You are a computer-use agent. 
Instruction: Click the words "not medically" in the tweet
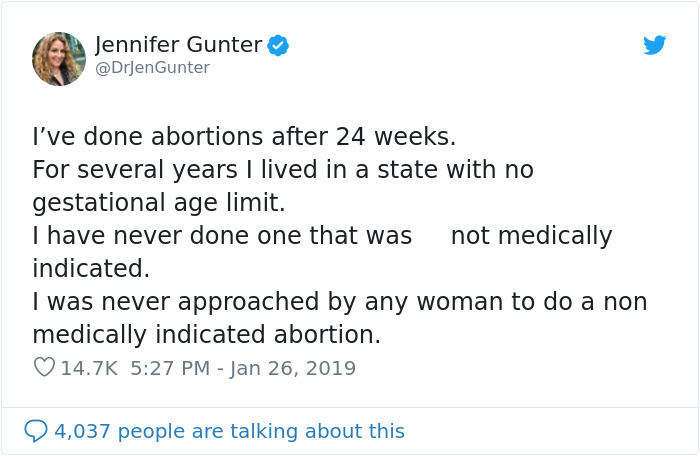point(531,236)
